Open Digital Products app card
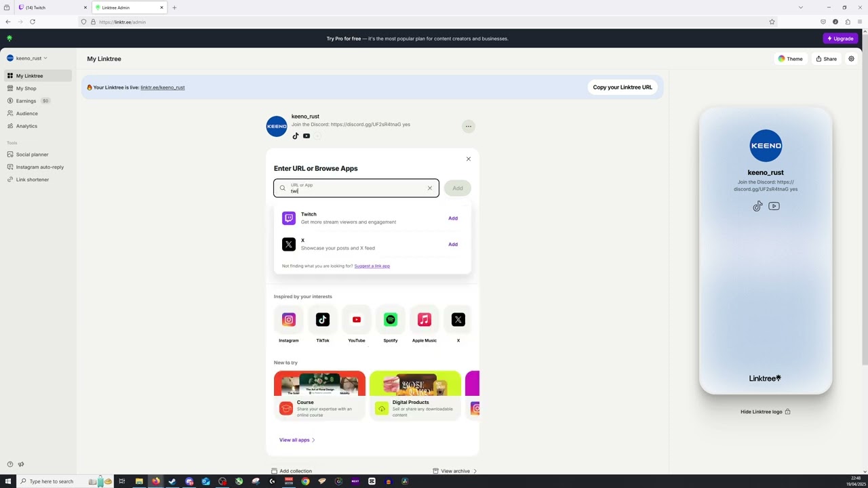 coord(415,395)
